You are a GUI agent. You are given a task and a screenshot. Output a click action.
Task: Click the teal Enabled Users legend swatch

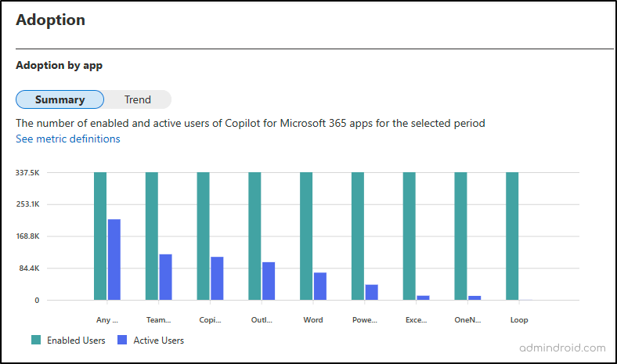(36, 341)
